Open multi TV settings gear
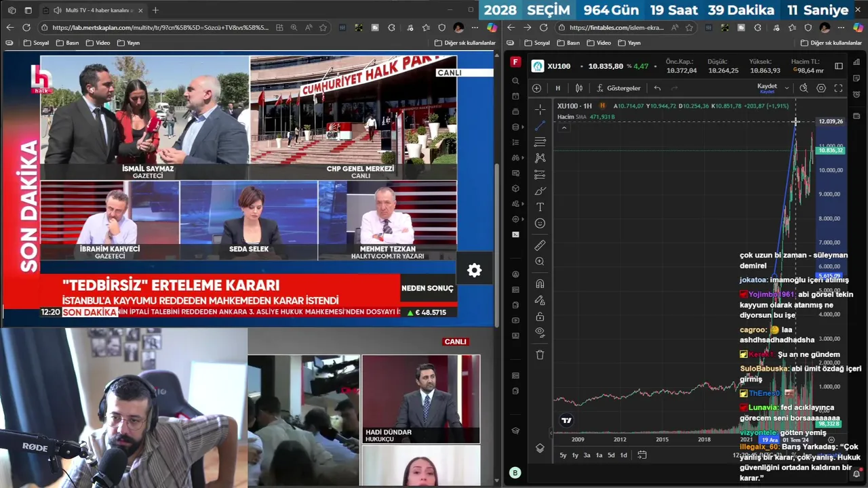The image size is (868, 488). pos(475,270)
